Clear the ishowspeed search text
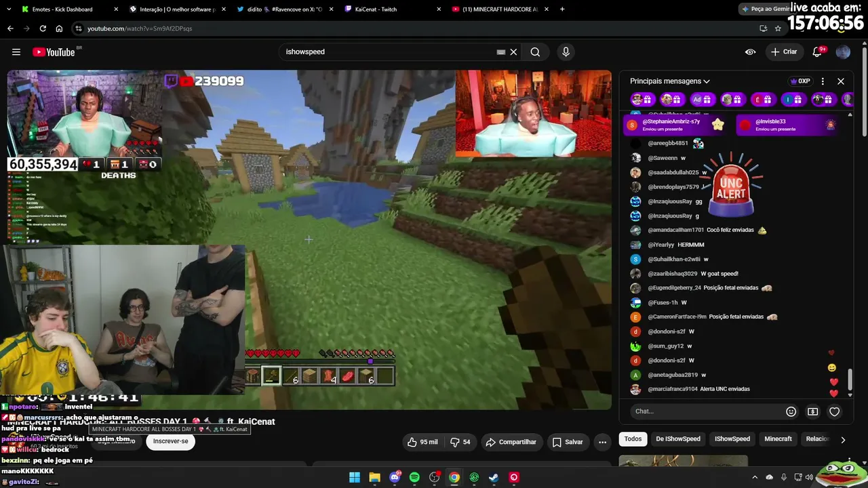Screen dimensions: 868x488 point(513,52)
